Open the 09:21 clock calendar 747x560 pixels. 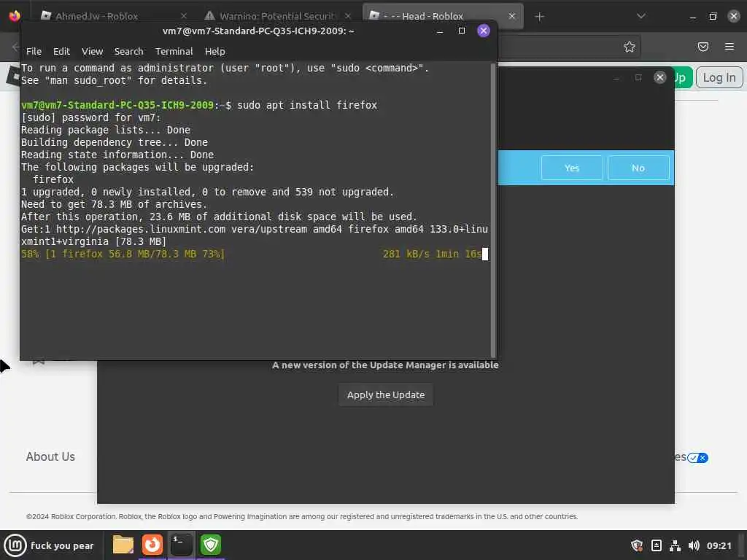(x=719, y=545)
